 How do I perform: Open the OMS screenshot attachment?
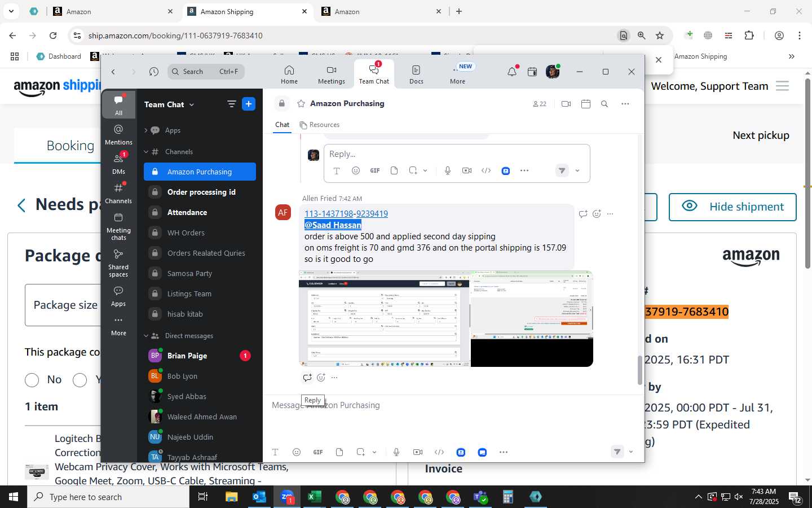tap(384, 319)
